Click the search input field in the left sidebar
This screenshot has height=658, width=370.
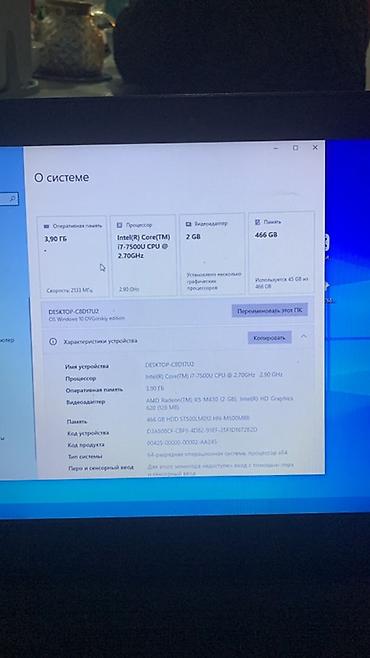point(9,198)
